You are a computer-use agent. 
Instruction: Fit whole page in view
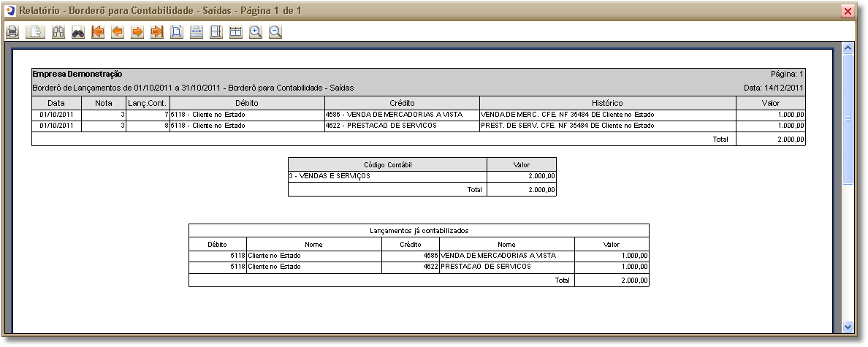pos(176,32)
